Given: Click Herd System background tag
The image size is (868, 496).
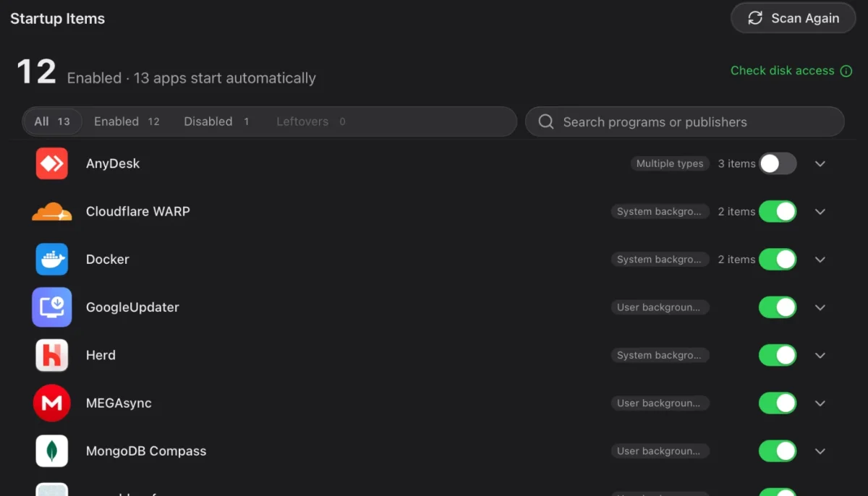Looking at the screenshot, I should 660,355.
